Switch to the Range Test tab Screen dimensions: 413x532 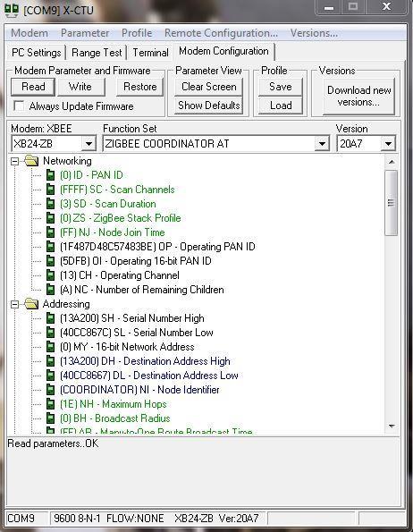(97, 53)
